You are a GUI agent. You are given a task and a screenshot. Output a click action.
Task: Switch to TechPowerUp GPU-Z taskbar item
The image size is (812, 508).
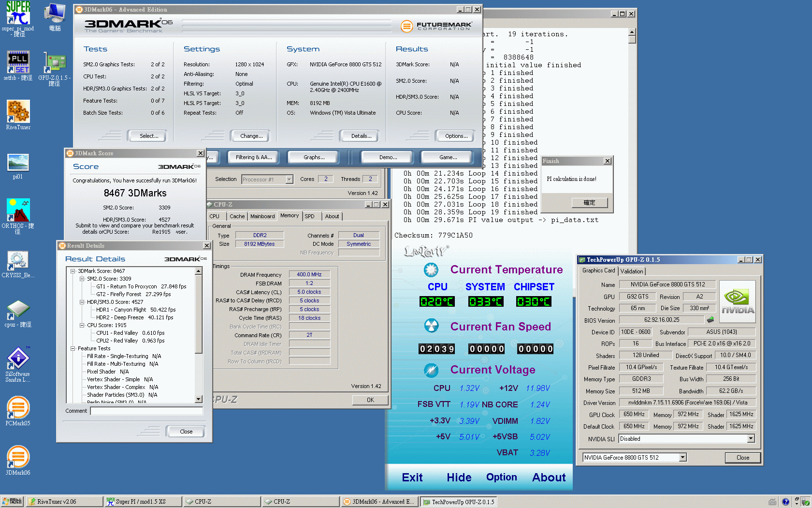click(459, 502)
